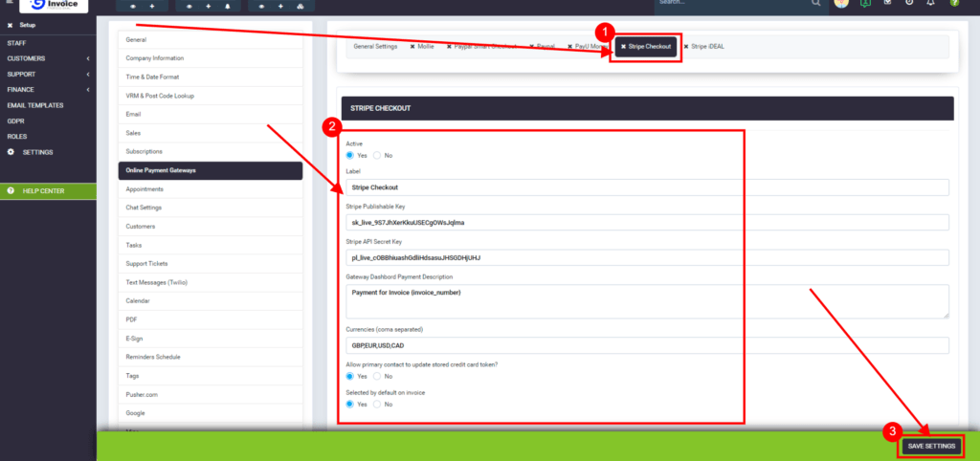Expand the Customers sidebar menu

[48, 58]
